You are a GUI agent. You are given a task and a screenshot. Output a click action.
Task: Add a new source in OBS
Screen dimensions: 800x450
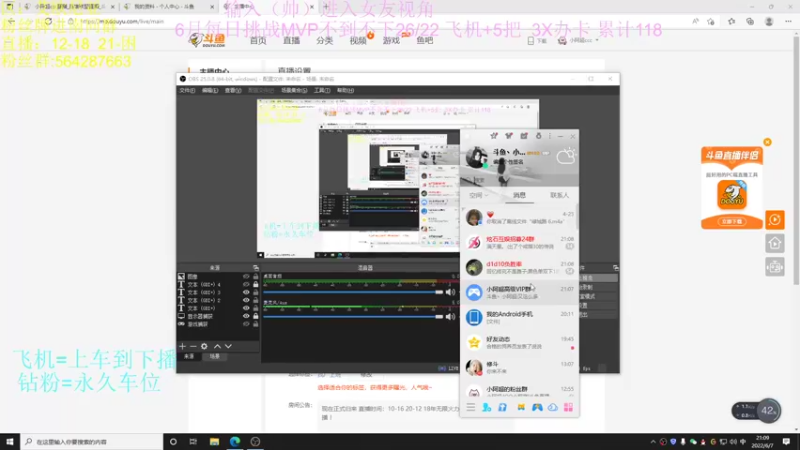point(182,346)
